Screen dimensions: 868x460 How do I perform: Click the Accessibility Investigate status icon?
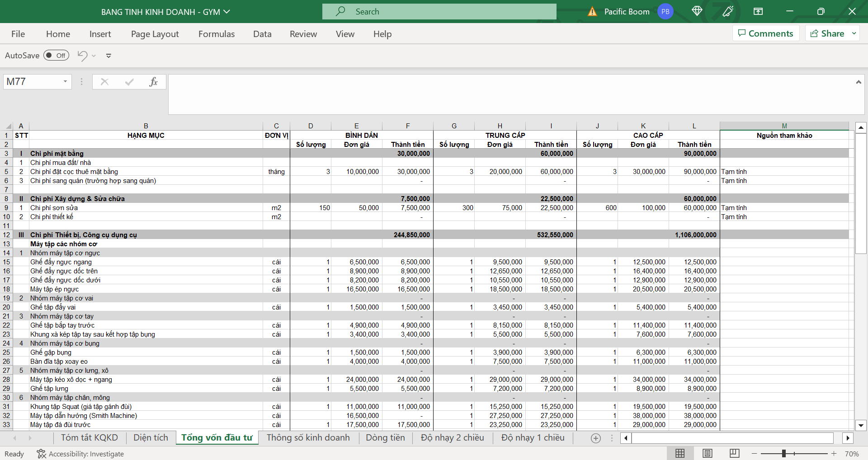click(41, 454)
